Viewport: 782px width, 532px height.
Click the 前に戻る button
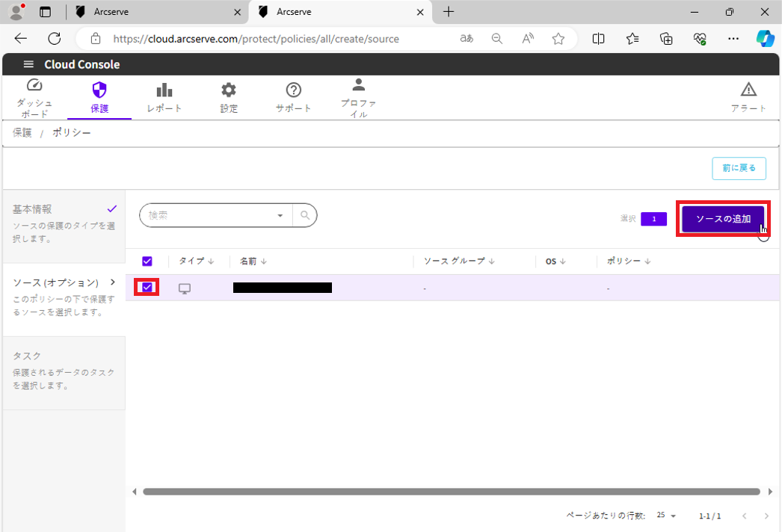coord(739,168)
